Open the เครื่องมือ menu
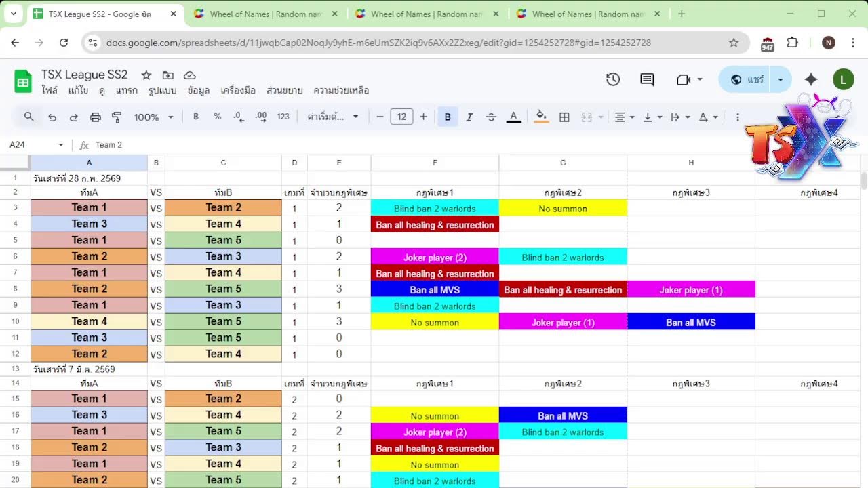Image resolution: width=868 pixels, height=488 pixels. coord(238,90)
